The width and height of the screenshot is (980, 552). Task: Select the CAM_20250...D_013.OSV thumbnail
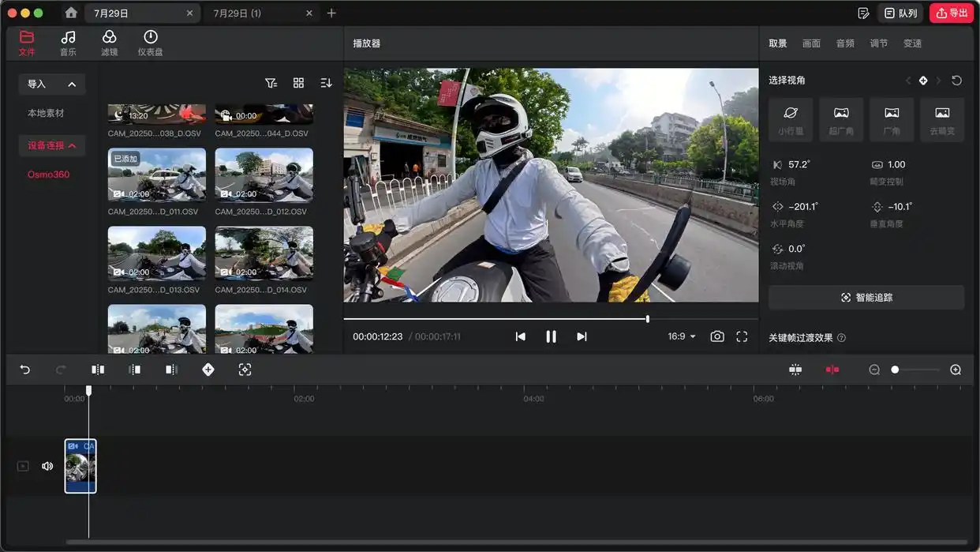click(x=156, y=253)
